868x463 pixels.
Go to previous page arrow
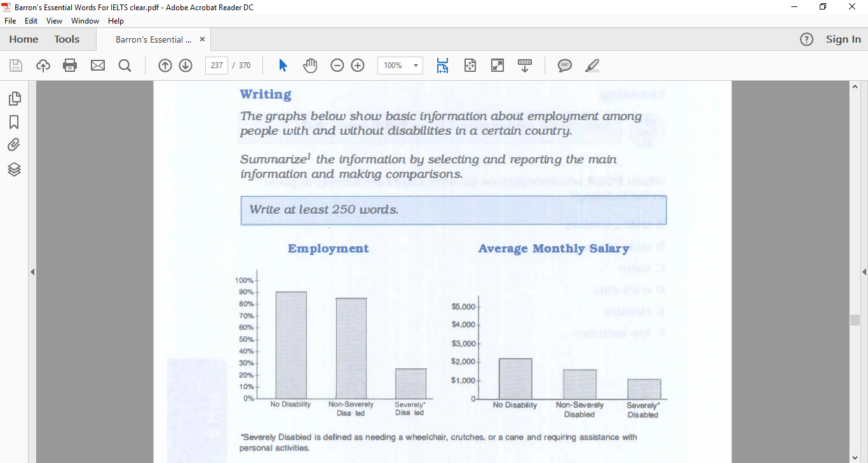click(165, 66)
